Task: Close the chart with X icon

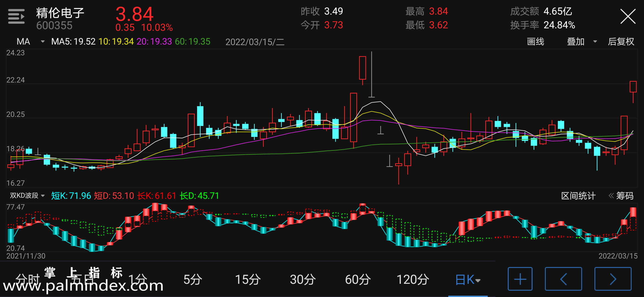Action: [x=628, y=16]
